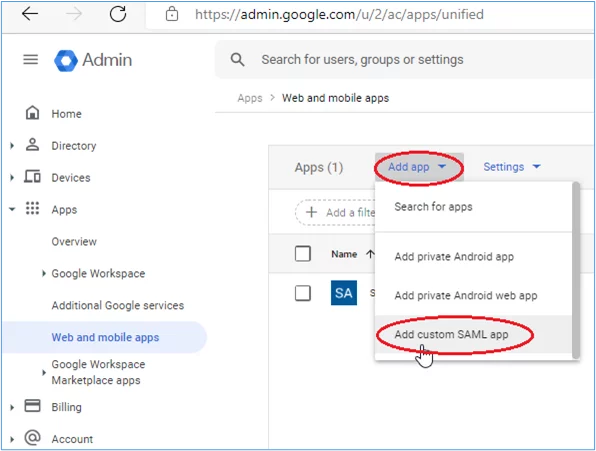This screenshot has height=451, width=596.
Task: Click the Billing card icon
Action: click(x=32, y=405)
